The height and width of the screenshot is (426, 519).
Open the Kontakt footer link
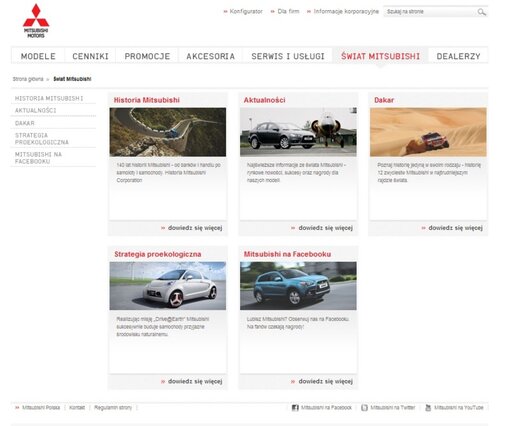[x=77, y=407]
